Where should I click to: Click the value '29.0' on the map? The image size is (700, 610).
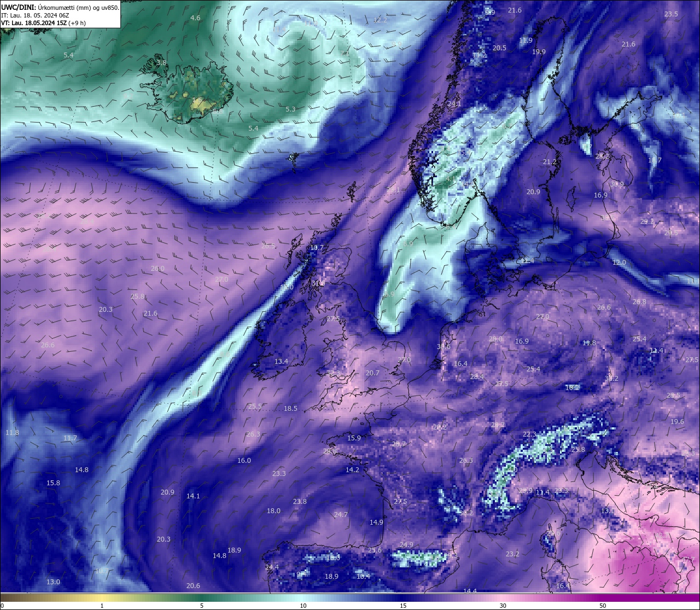click(x=495, y=339)
